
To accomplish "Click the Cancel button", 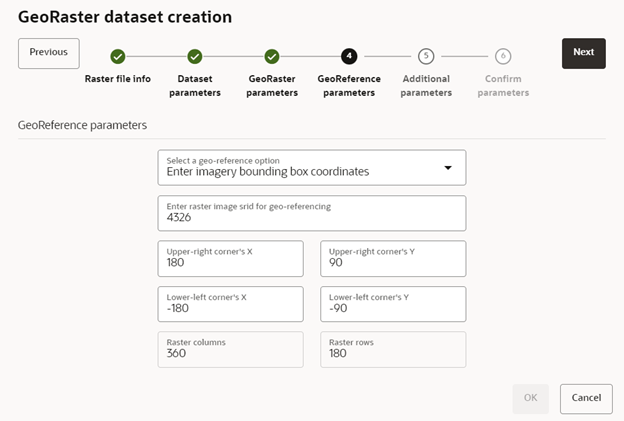I will click(586, 399).
